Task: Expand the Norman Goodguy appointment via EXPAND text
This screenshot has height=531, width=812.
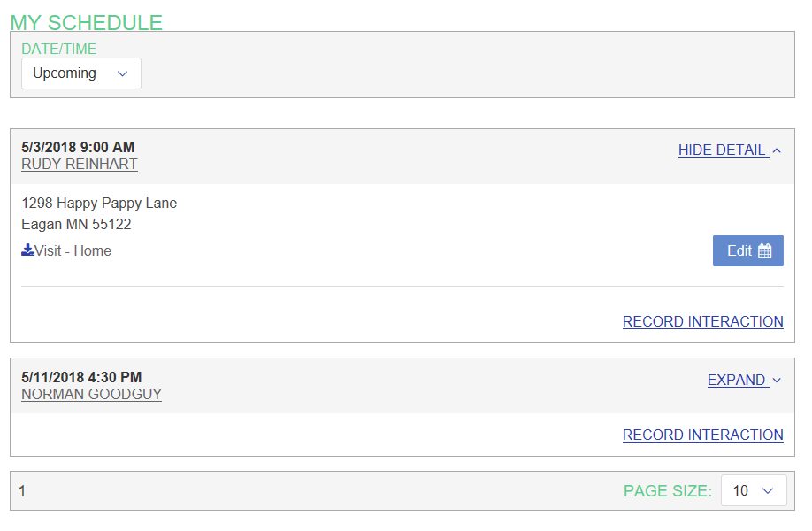Action: pos(736,381)
